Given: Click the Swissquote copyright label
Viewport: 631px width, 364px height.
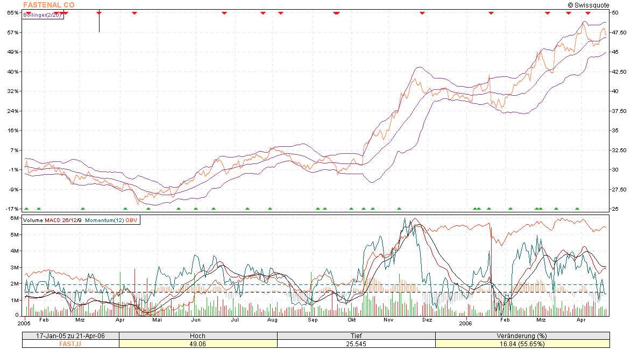Looking at the screenshot, I should (589, 5).
